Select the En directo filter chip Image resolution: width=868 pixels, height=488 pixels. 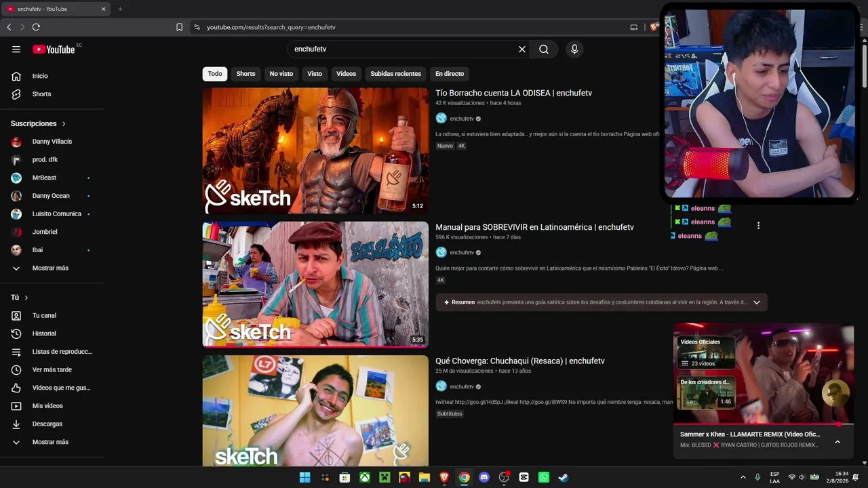(450, 74)
